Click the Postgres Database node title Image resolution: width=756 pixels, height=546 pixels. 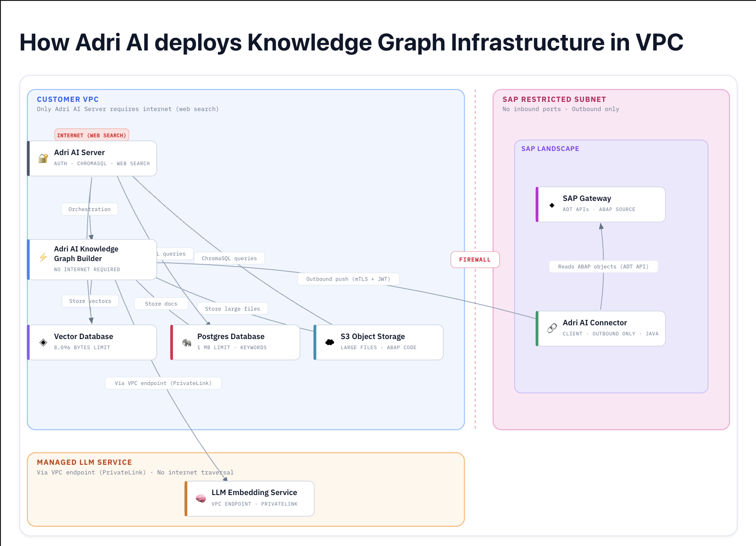pos(231,336)
